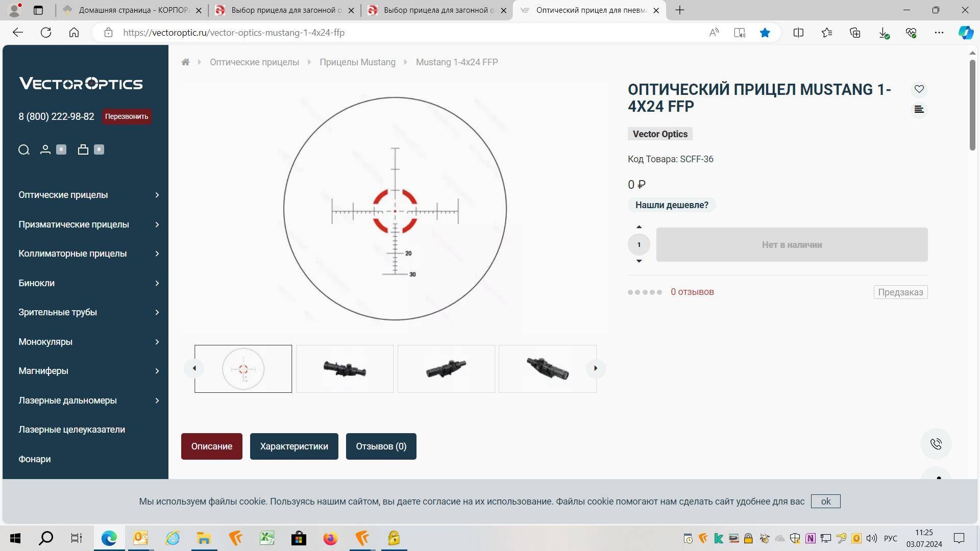Open the shopping cart icon
Screen dimensions: 980x551
tap(83, 149)
